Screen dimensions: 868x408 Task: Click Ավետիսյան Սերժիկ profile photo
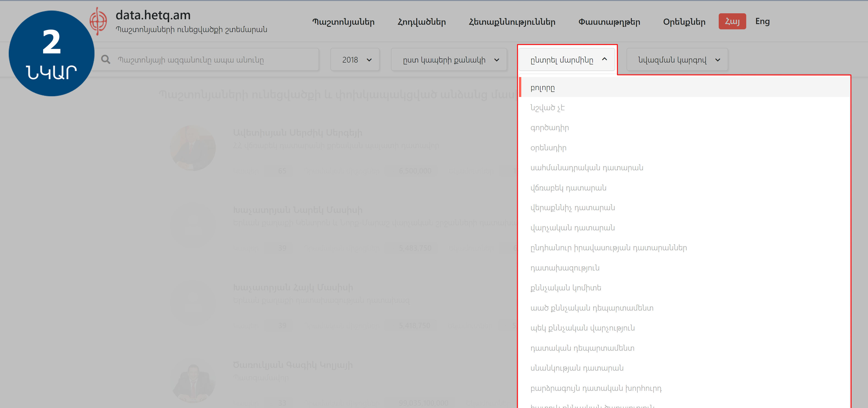193,148
